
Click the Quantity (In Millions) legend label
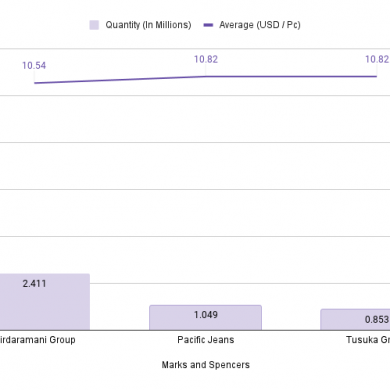148,25
